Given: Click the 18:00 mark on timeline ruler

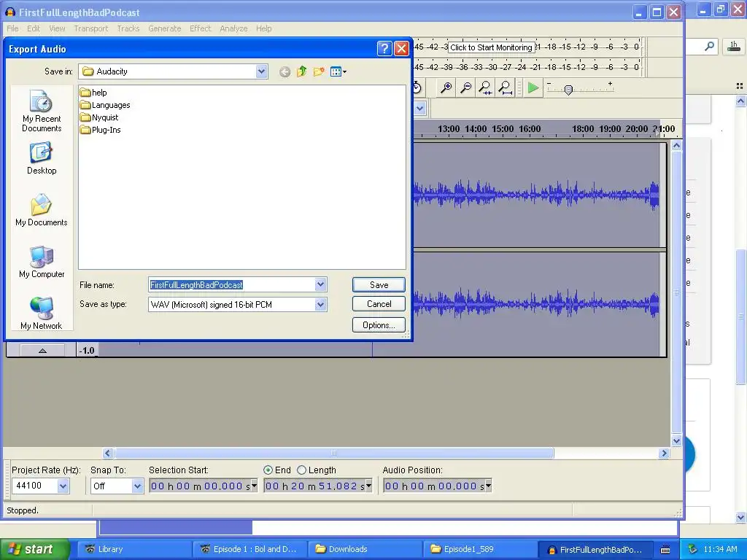Looking at the screenshot, I should (x=583, y=129).
